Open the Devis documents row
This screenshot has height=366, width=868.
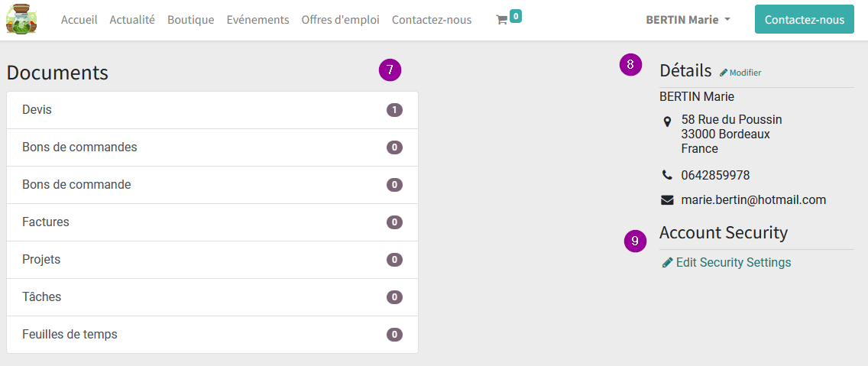click(212, 110)
